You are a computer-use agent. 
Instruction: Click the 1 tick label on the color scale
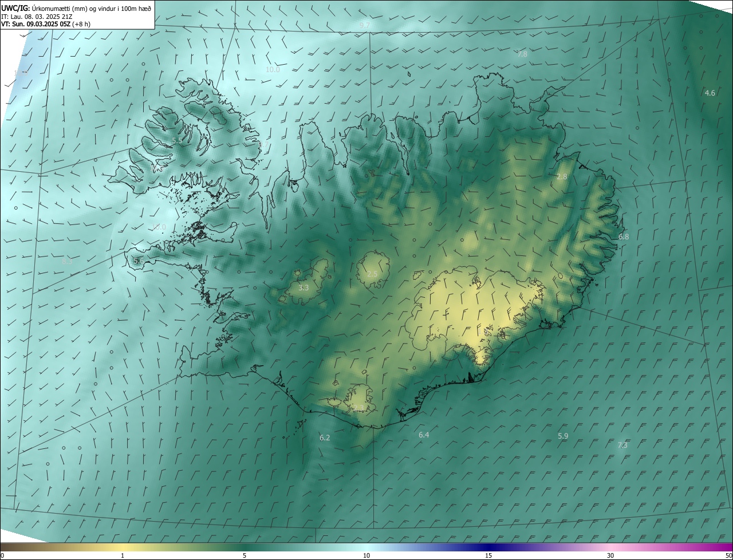pos(123,555)
